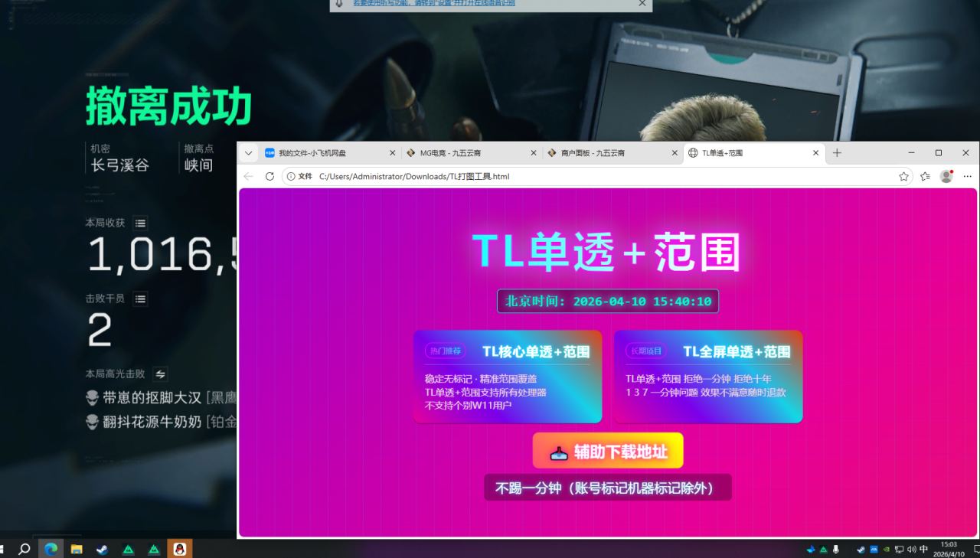Launch Steam from the taskbar
This screenshot has height=558, width=980.
[x=102, y=549]
